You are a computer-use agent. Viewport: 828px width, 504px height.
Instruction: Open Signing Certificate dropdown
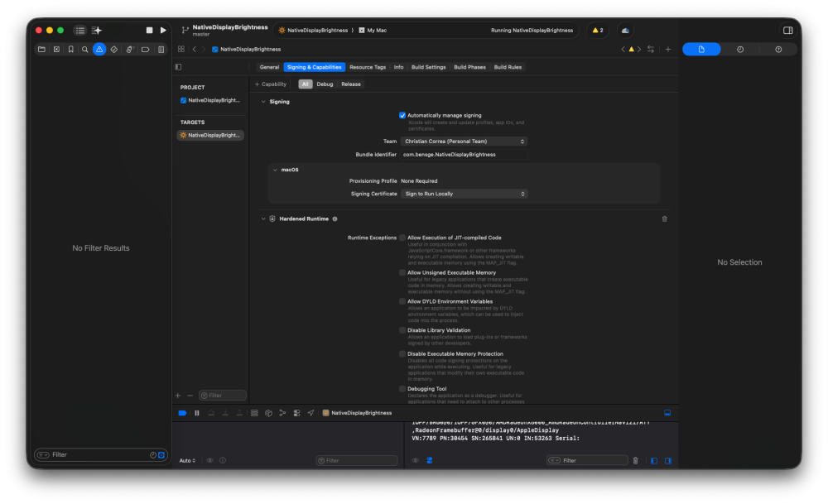tap(464, 194)
